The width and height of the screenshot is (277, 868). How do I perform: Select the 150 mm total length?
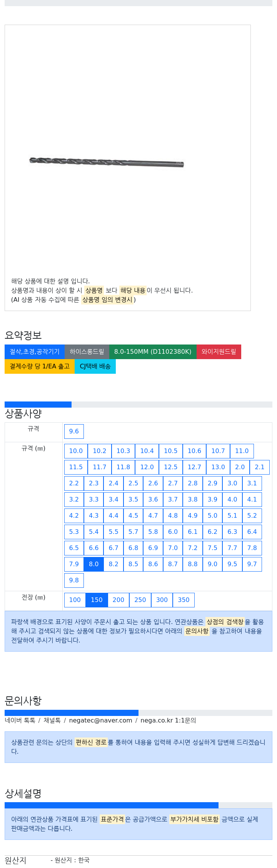point(97,600)
